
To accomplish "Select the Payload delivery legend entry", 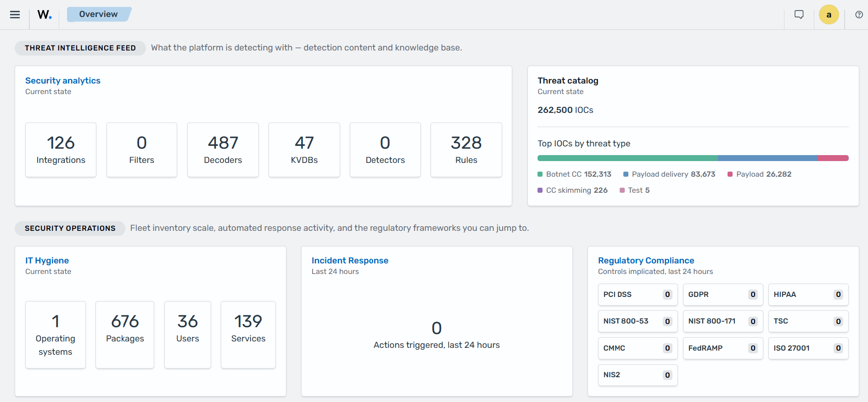I will click(x=669, y=174).
